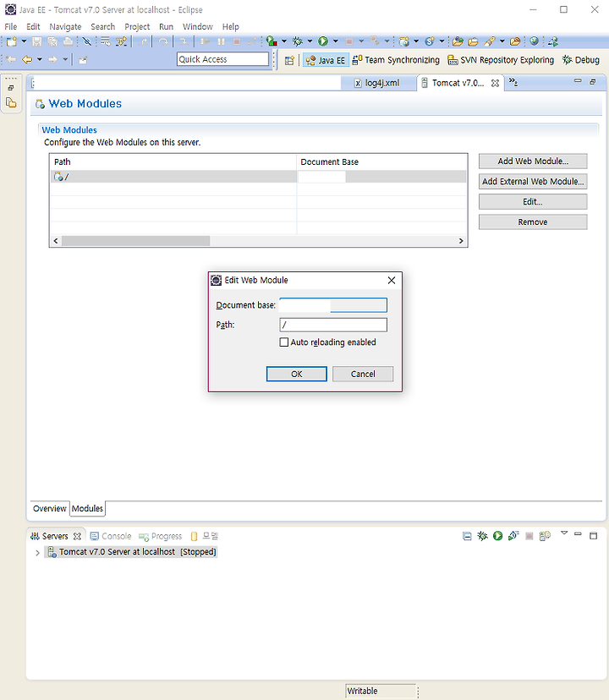Click the horizontal scrollbar thumb in modules table
The height and width of the screenshot is (700, 609).
pyautogui.click(x=136, y=241)
